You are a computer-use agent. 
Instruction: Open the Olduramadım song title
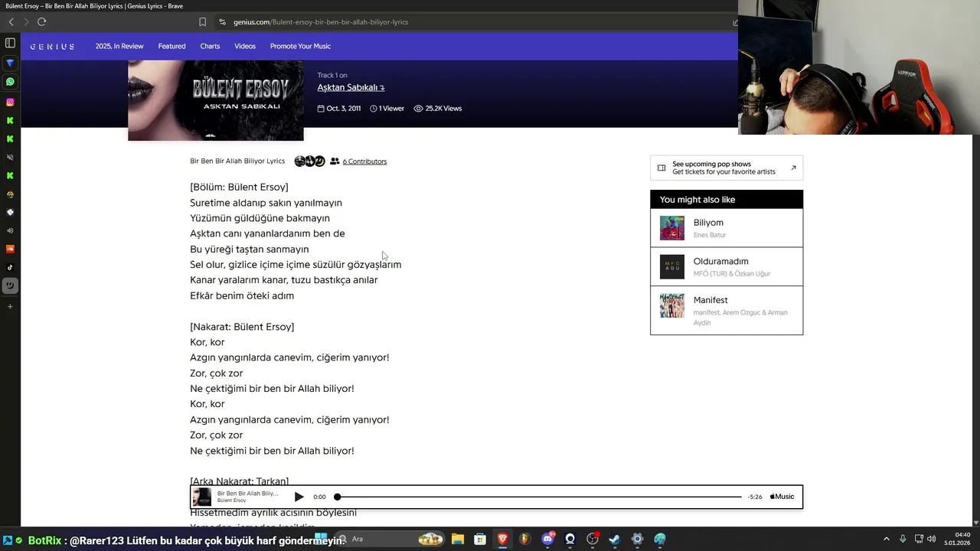pyautogui.click(x=720, y=262)
